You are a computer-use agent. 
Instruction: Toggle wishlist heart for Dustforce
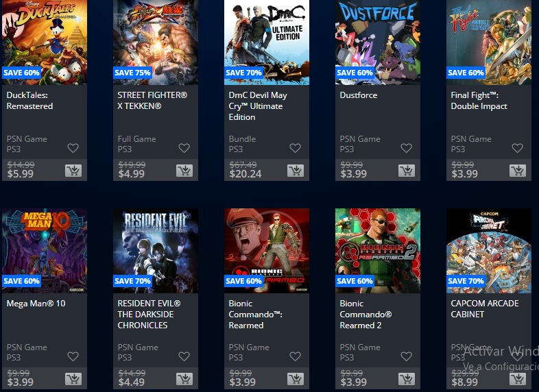point(406,148)
